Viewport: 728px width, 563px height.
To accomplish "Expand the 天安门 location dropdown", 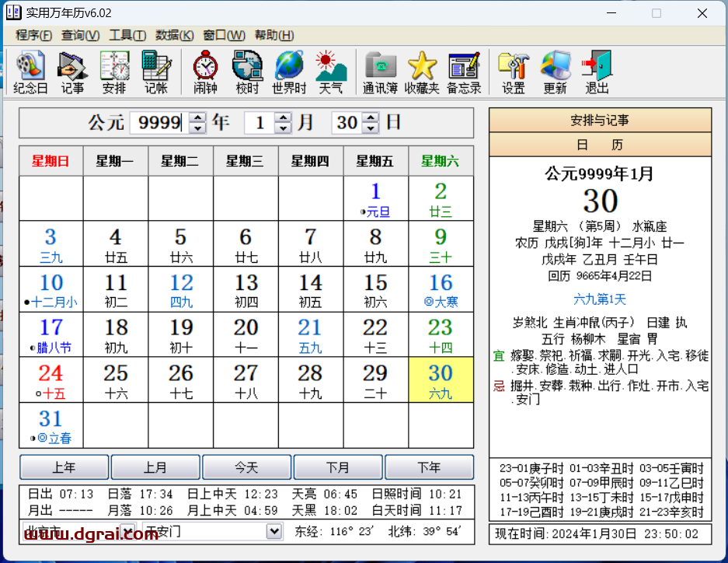I will [x=273, y=531].
